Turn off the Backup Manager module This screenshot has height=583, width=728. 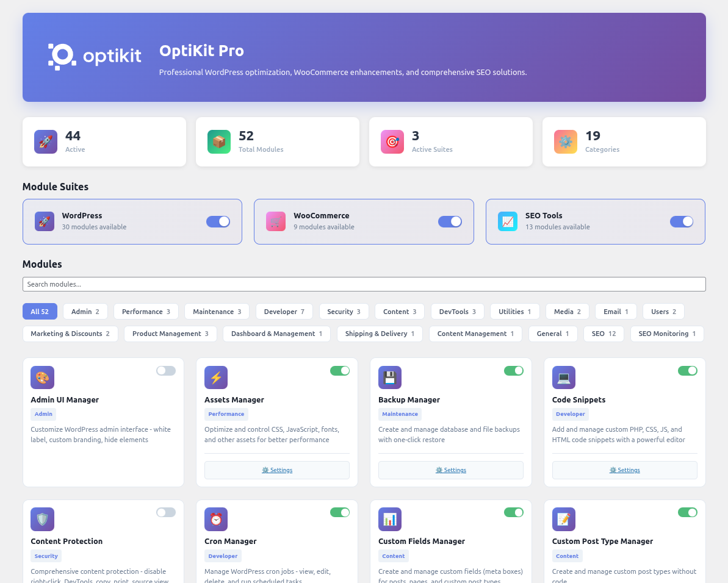point(513,371)
